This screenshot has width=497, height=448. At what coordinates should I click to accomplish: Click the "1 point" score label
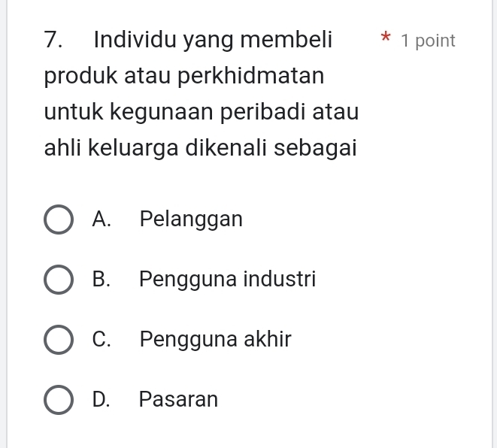(428, 41)
